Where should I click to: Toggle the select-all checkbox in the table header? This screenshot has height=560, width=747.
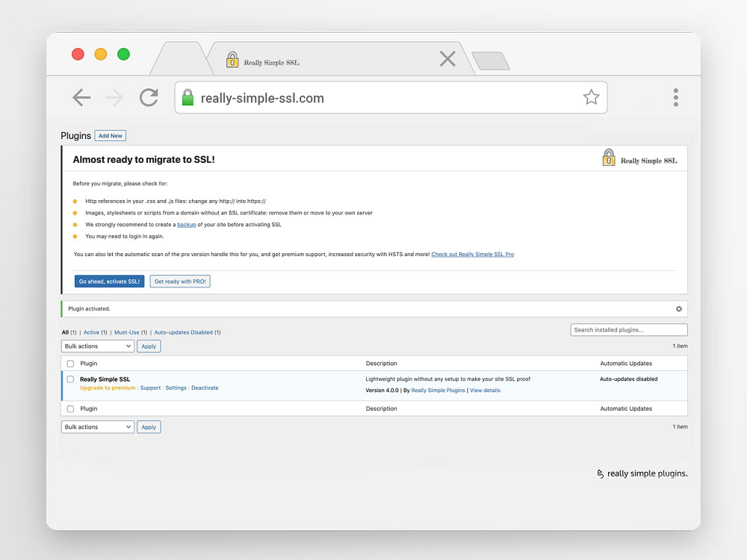[70, 364]
